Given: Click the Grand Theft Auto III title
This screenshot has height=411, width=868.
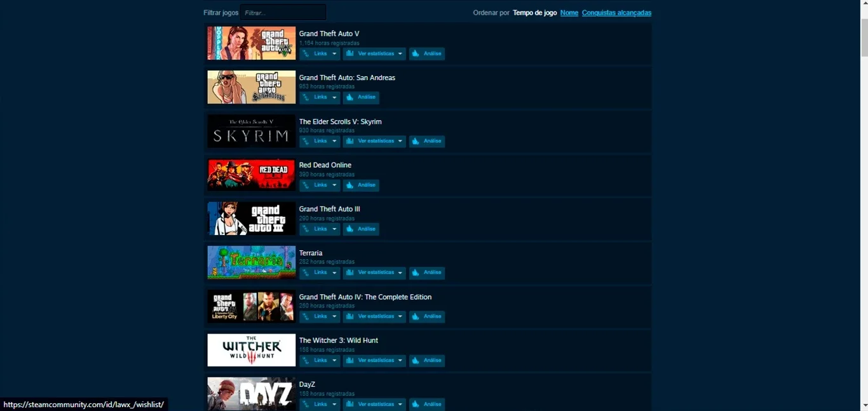Looking at the screenshot, I should [x=330, y=209].
